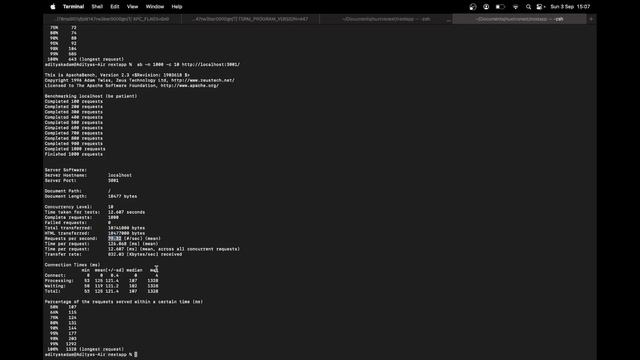The image size is (640, 360).
Task: Click the http://www.zeustech.net/ URL text
Action: click(x=203, y=80)
